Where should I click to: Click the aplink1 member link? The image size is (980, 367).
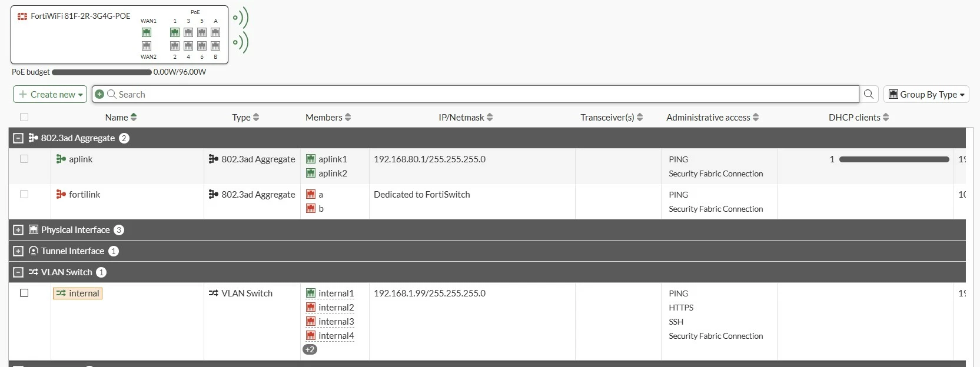click(x=333, y=159)
